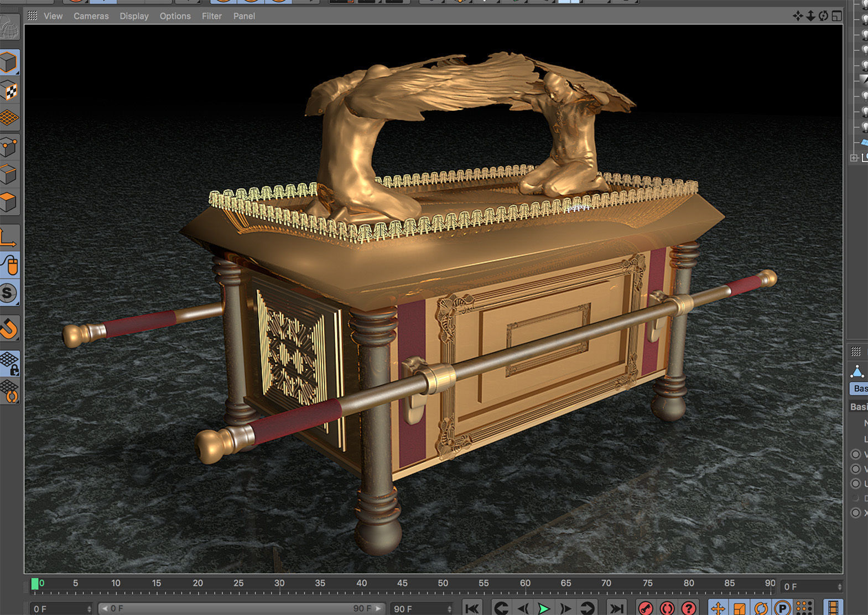Select the Model mode cube icon
This screenshot has width=868, height=615.
pos(9,62)
